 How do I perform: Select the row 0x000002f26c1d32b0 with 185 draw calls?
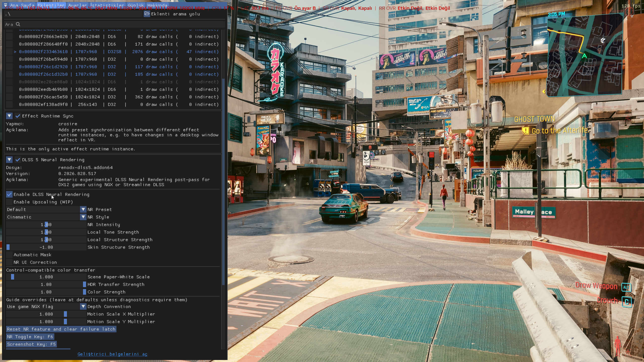click(x=119, y=74)
